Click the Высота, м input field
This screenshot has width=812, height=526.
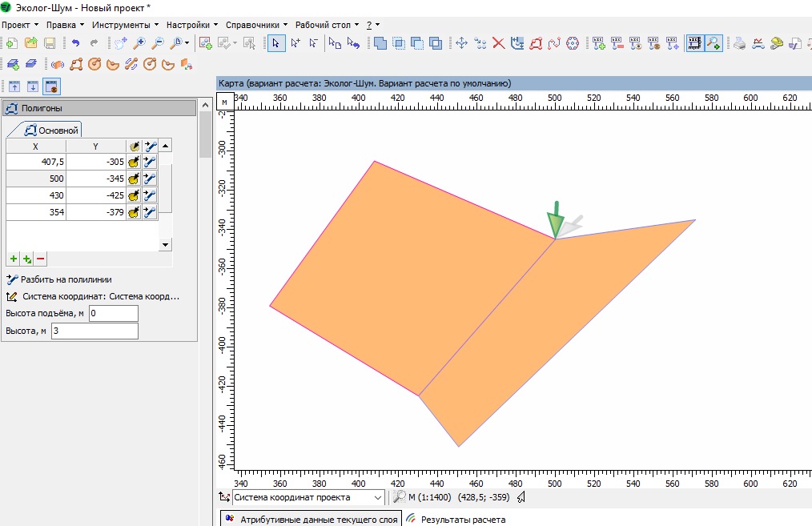pyautogui.click(x=94, y=331)
